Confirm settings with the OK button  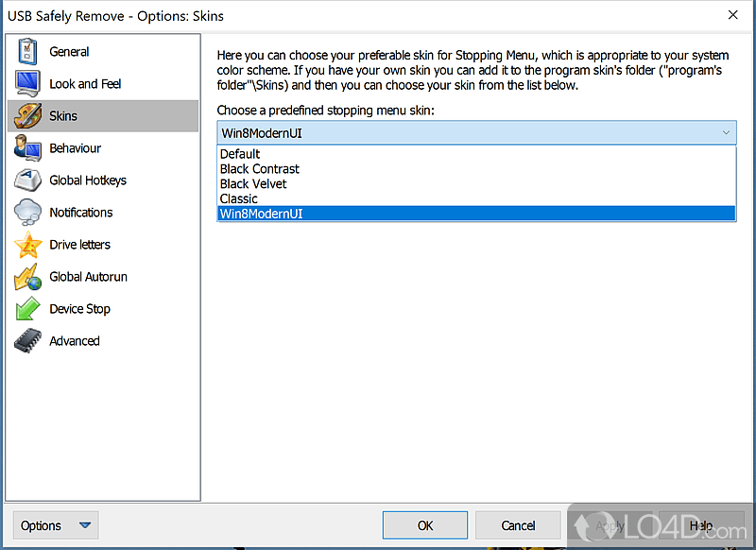coord(424,524)
